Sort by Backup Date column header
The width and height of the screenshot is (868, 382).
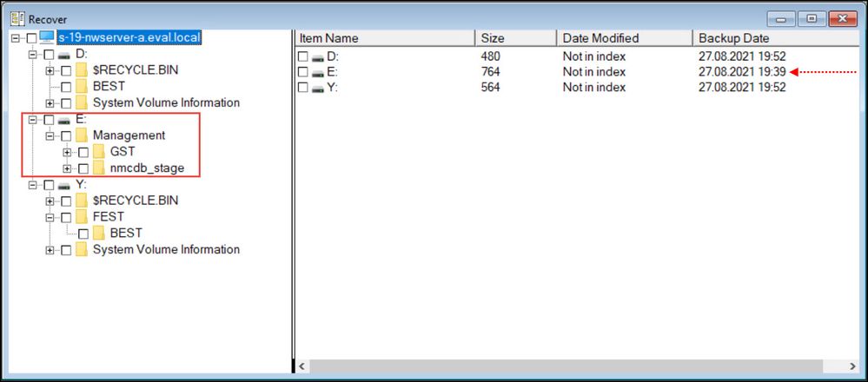[x=778, y=38]
